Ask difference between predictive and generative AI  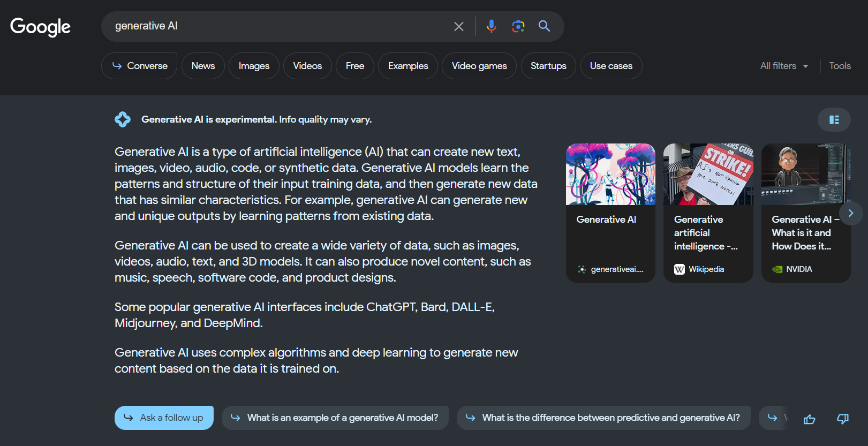coord(603,418)
